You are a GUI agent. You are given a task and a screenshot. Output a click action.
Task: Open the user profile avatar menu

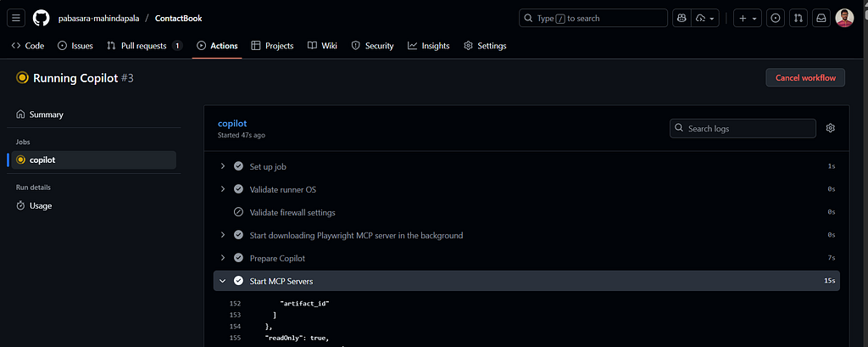coord(845,18)
